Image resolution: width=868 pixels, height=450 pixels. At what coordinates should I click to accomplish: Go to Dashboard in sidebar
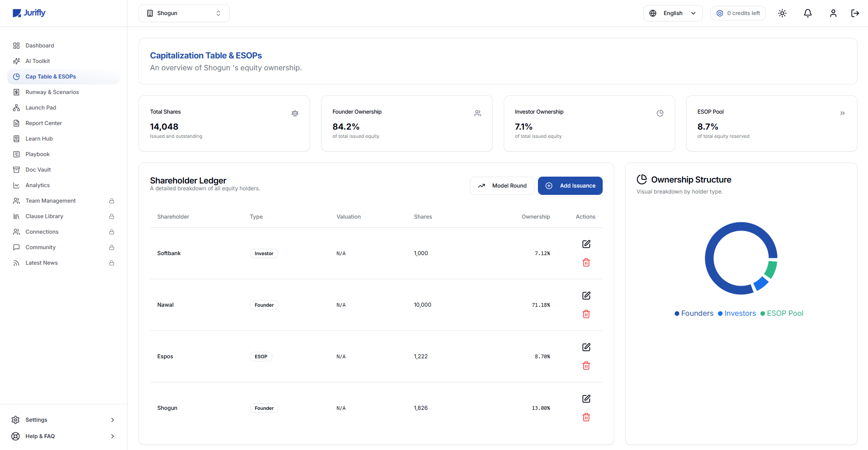pyautogui.click(x=63, y=46)
